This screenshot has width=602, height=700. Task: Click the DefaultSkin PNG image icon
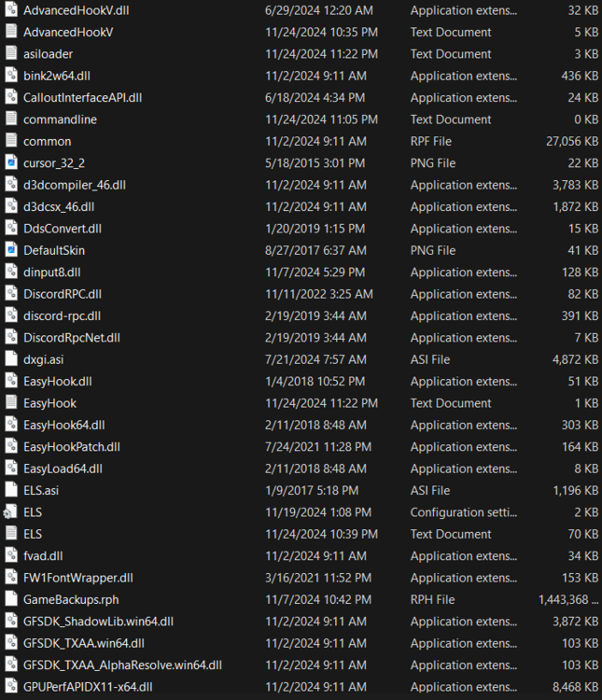pyautogui.click(x=11, y=250)
